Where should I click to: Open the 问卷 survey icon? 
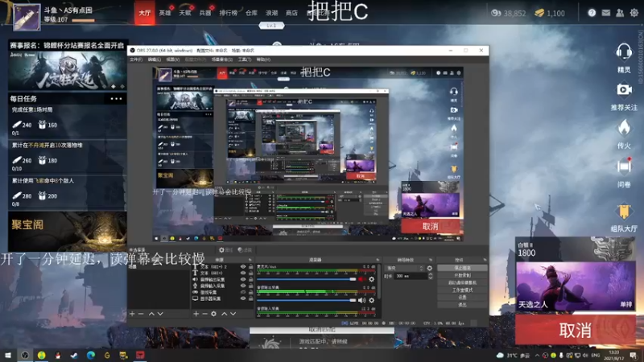tap(623, 166)
